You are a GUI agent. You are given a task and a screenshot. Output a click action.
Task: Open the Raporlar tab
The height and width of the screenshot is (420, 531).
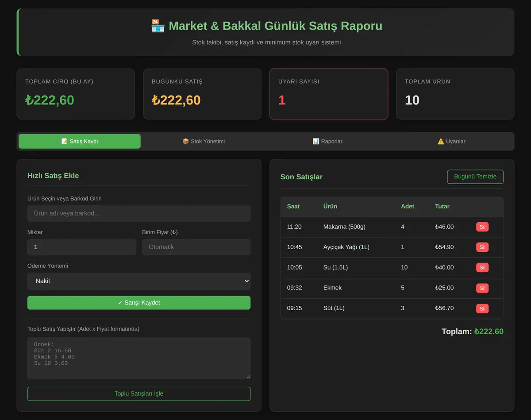click(327, 141)
